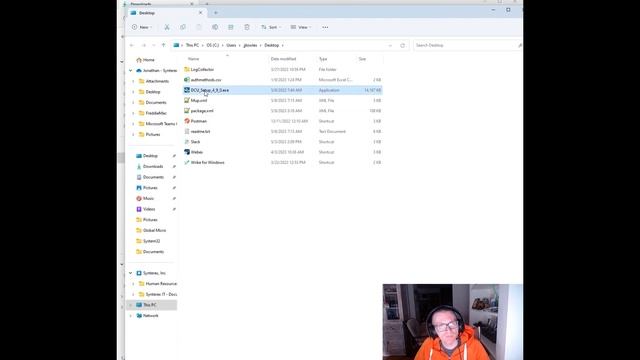The image size is (640, 360).
Task: Click jbowles in the address breadcrumb
Action: pos(250,45)
